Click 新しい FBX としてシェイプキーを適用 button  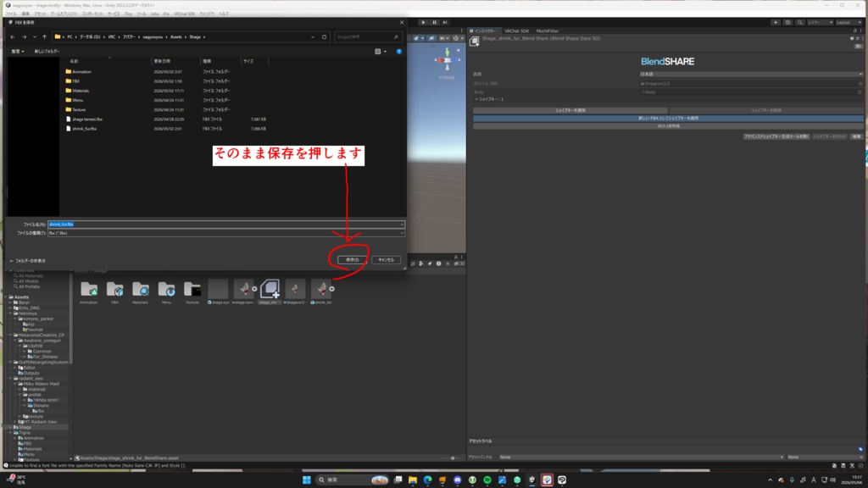668,119
